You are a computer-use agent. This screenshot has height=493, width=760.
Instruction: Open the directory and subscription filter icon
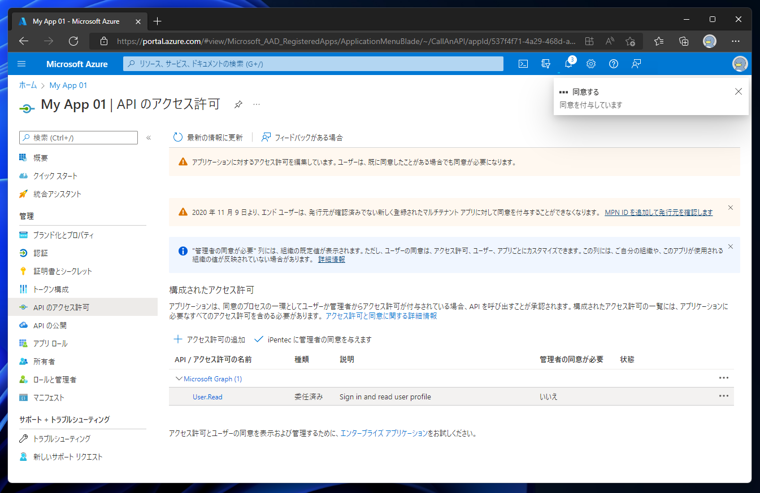pos(545,64)
